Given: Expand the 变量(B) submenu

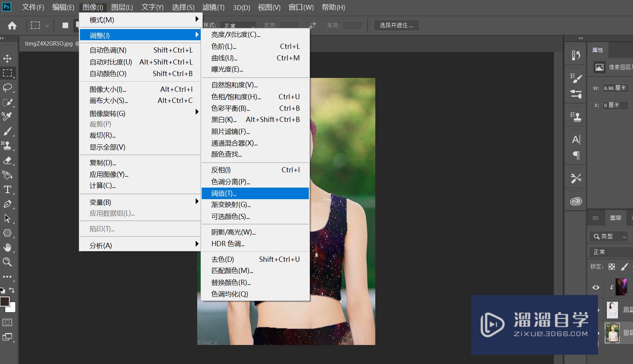Looking at the screenshot, I should pos(140,202).
